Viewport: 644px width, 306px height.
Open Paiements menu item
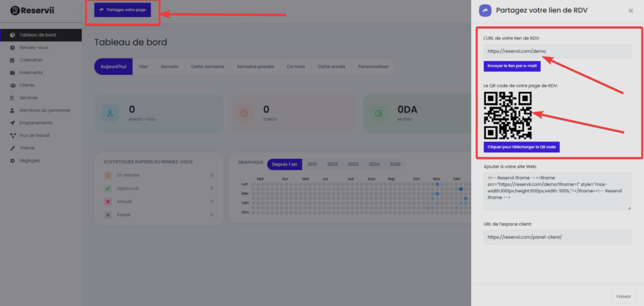(x=41, y=73)
